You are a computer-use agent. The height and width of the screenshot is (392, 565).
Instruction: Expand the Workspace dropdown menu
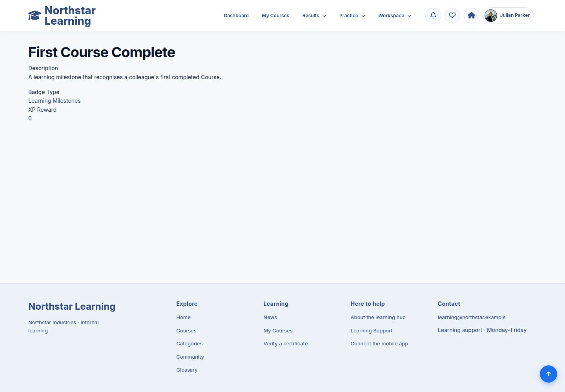click(x=395, y=16)
